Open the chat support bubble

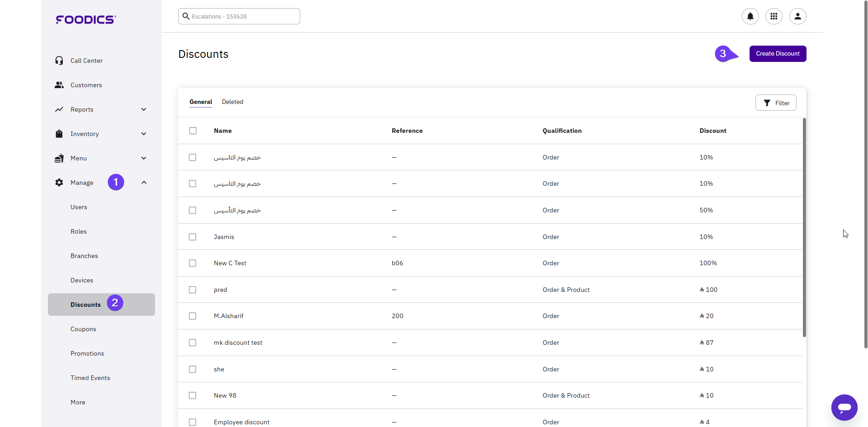coord(844,408)
